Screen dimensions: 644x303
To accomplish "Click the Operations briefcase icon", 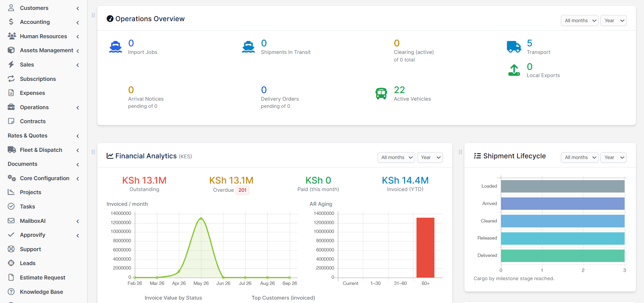I will point(11,107).
